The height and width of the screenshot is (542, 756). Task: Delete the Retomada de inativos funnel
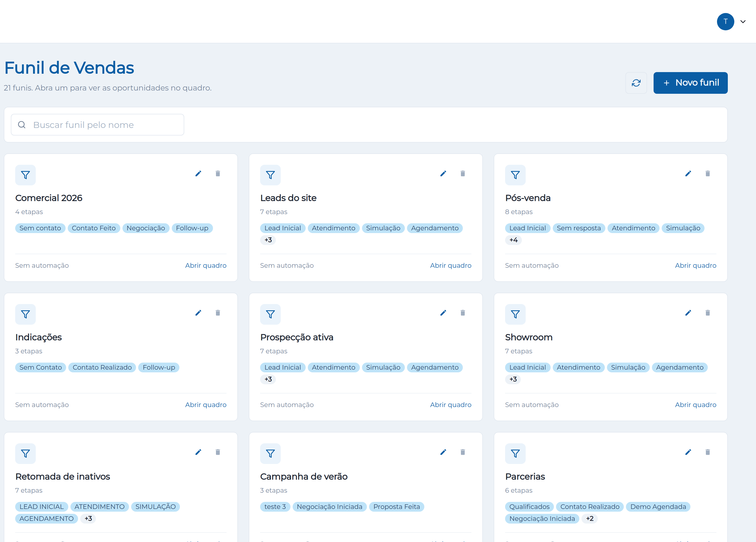(218, 452)
